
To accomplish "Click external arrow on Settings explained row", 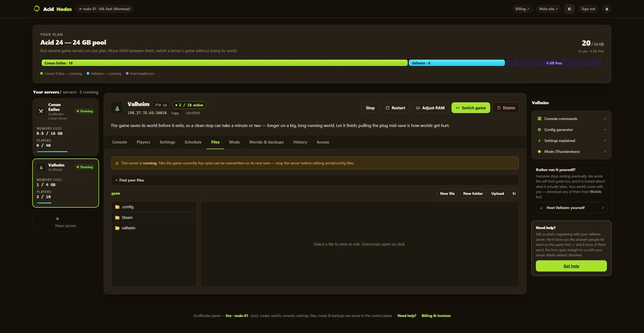I will point(605,141).
